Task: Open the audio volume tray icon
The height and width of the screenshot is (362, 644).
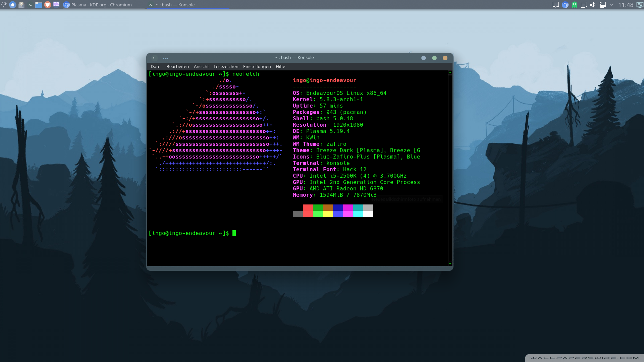Action: coord(593,5)
